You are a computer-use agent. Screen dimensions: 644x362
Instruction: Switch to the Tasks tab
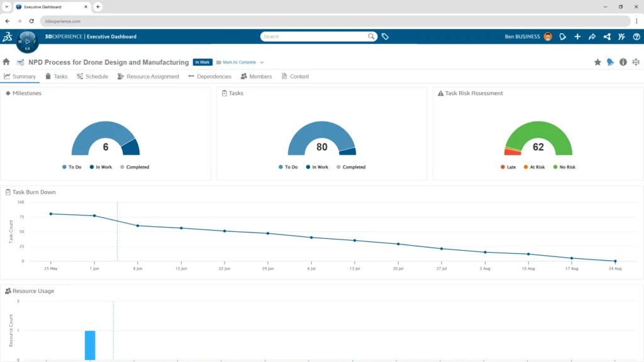click(x=56, y=76)
